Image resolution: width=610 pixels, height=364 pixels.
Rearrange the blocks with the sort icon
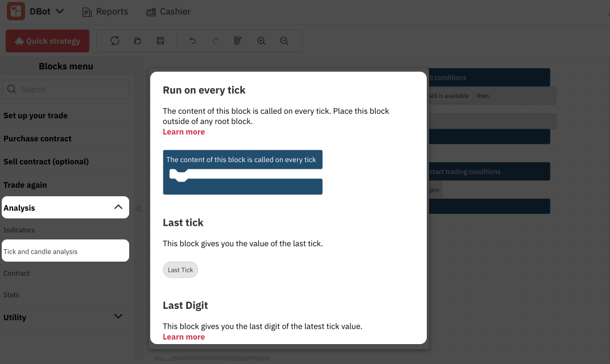[237, 40]
